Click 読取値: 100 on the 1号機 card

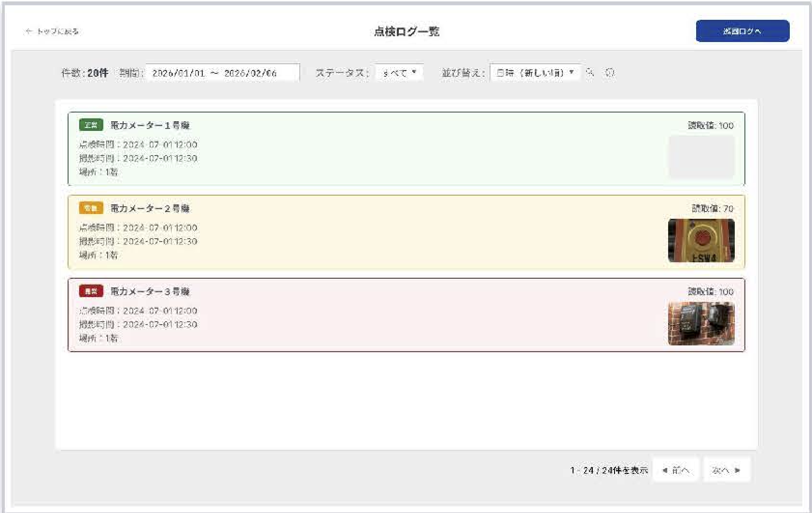pyautogui.click(x=711, y=125)
